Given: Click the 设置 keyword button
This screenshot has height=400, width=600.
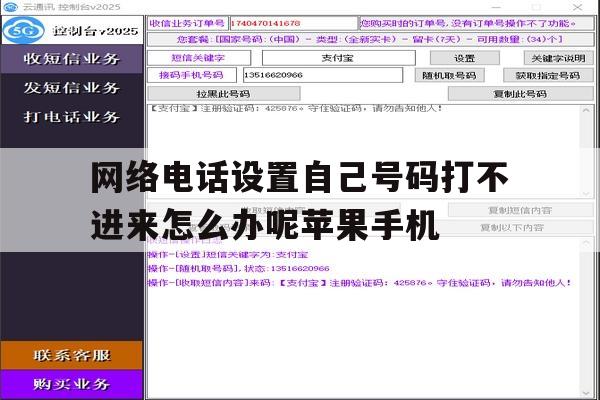Looking at the screenshot, I should (465, 58).
